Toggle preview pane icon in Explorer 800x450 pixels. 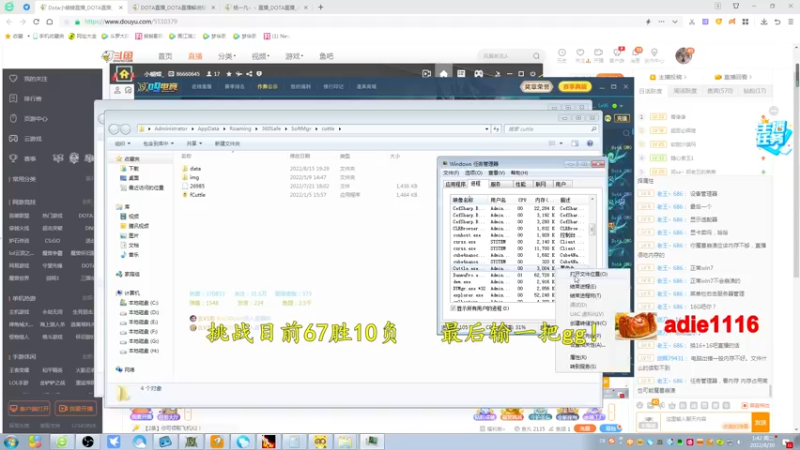click(575, 143)
